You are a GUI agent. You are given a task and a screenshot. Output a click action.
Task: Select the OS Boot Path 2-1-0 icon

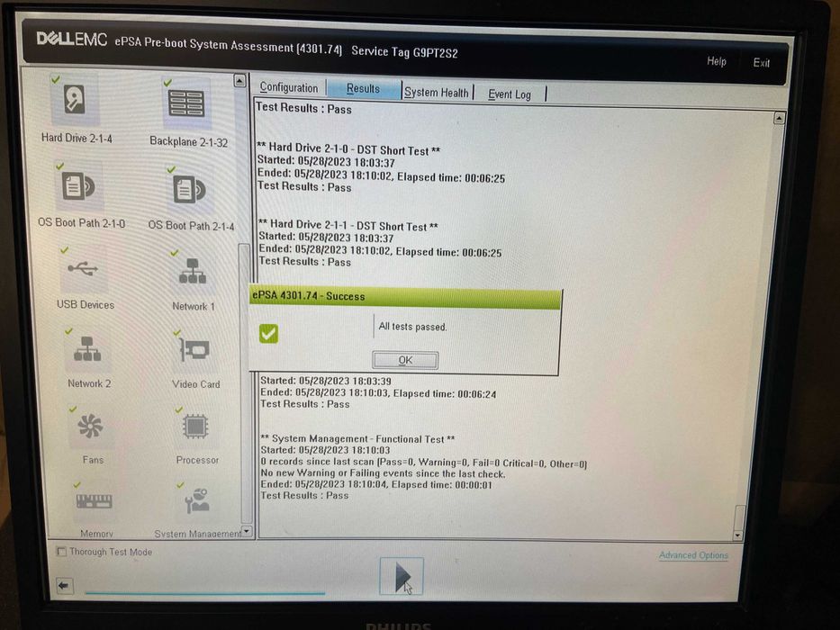coord(78,187)
